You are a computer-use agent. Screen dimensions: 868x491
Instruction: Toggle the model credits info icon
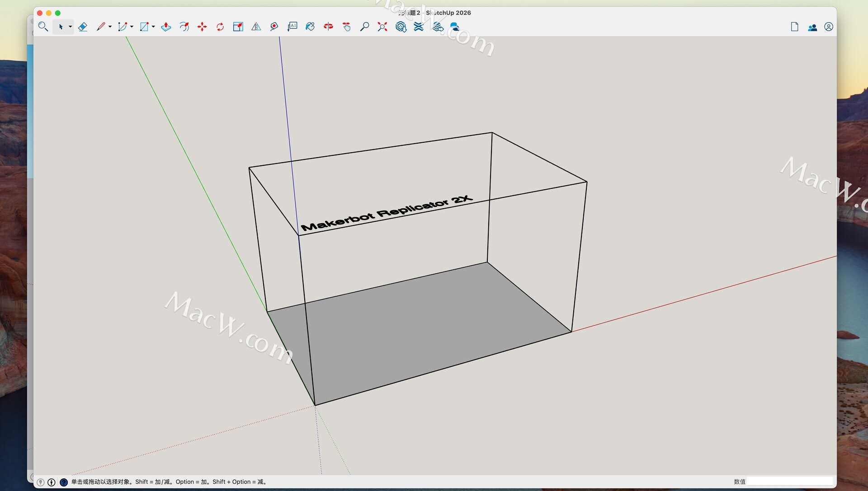tap(52, 482)
